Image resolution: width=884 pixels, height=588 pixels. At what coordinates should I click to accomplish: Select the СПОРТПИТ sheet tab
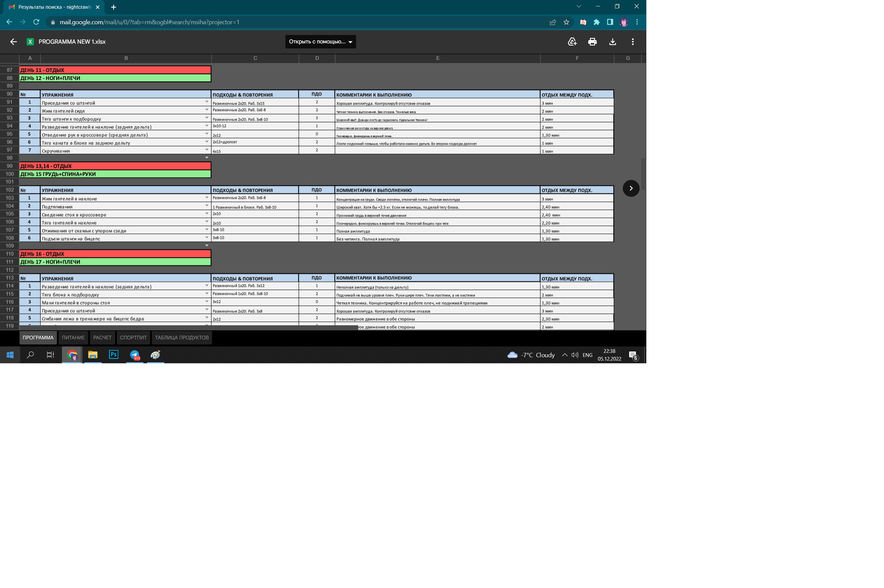tap(133, 337)
